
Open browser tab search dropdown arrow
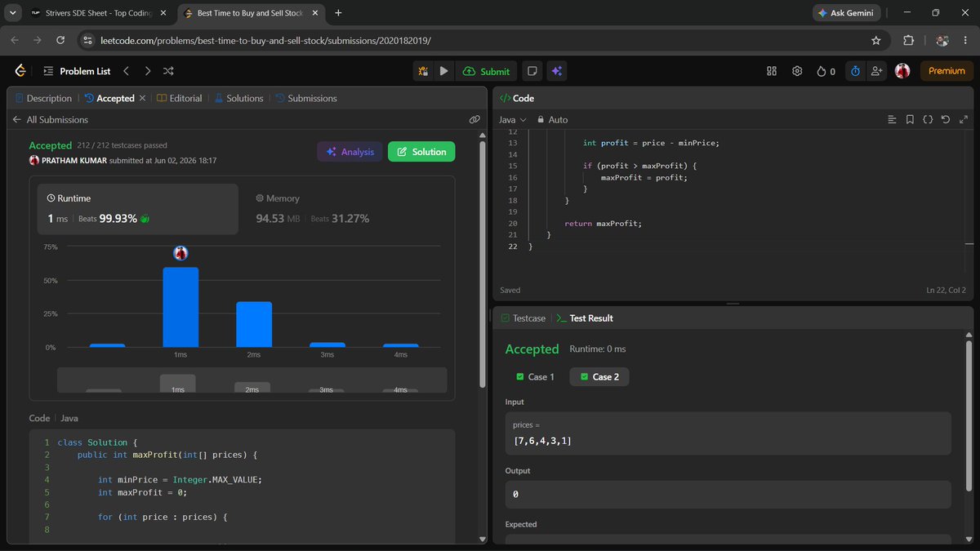pos(13,13)
